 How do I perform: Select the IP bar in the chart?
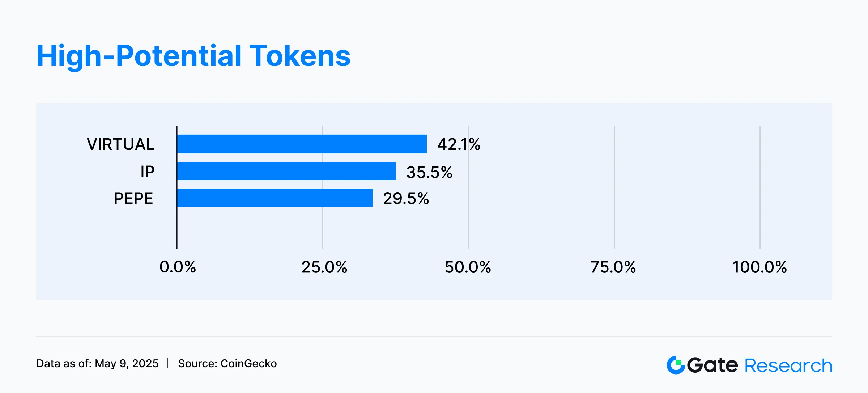point(286,171)
